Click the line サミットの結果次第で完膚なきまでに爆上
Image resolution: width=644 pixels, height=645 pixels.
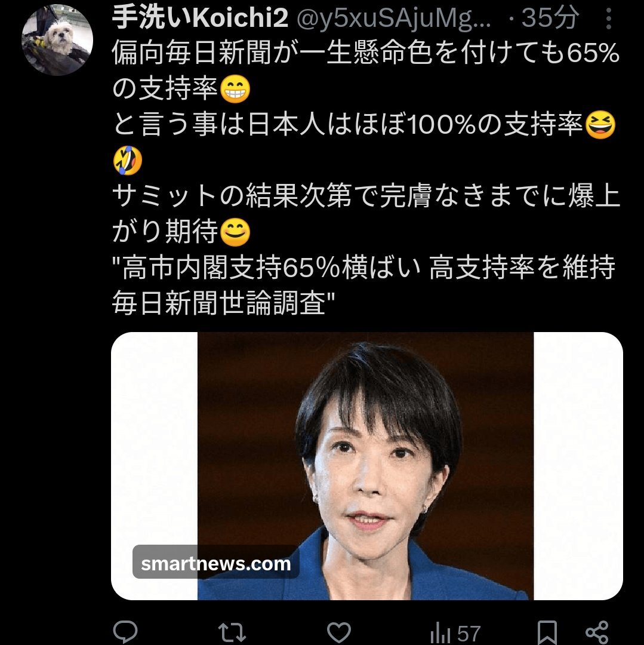point(366,196)
